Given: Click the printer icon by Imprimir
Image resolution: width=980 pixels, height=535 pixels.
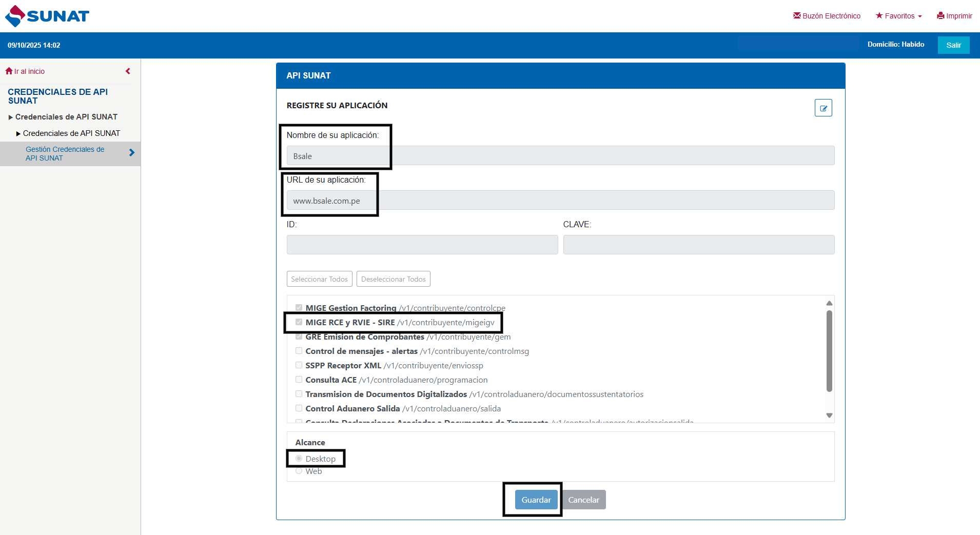Looking at the screenshot, I should click(x=940, y=16).
